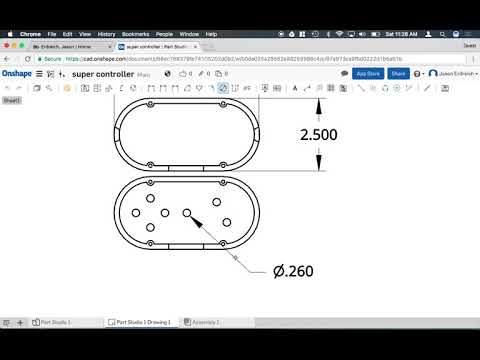Click the globe public-document icon

click(x=168, y=74)
